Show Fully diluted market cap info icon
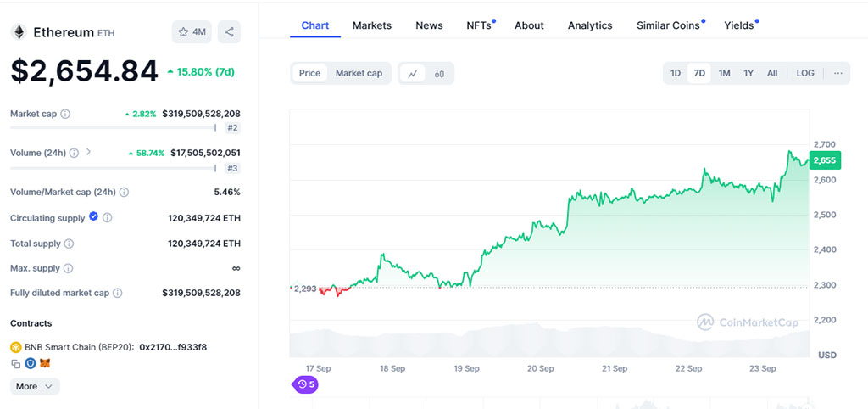868x409 pixels. click(117, 293)
